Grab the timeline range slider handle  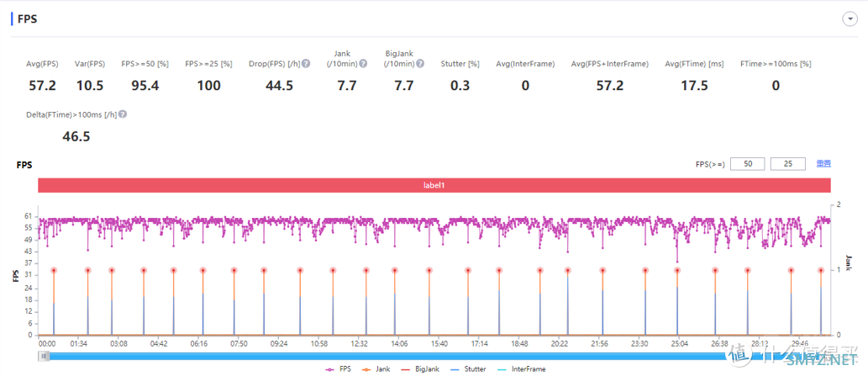pyautogui.click(x=44, y=357)
